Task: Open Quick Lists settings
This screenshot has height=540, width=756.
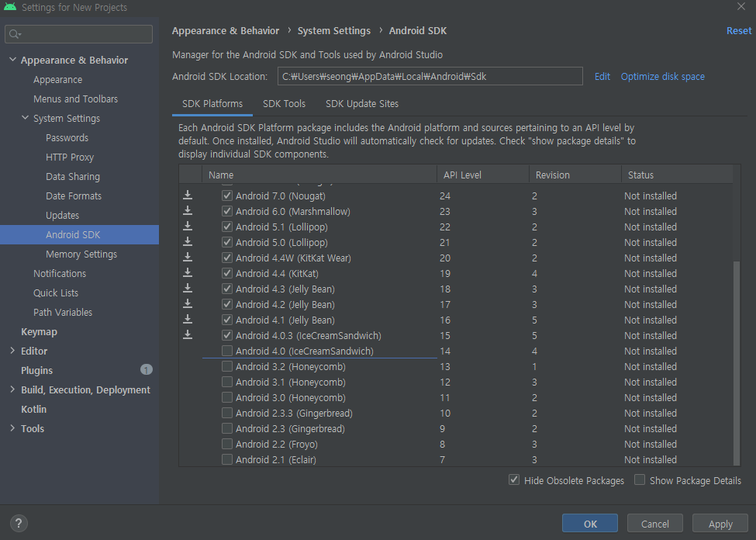Action: point(56,293)
